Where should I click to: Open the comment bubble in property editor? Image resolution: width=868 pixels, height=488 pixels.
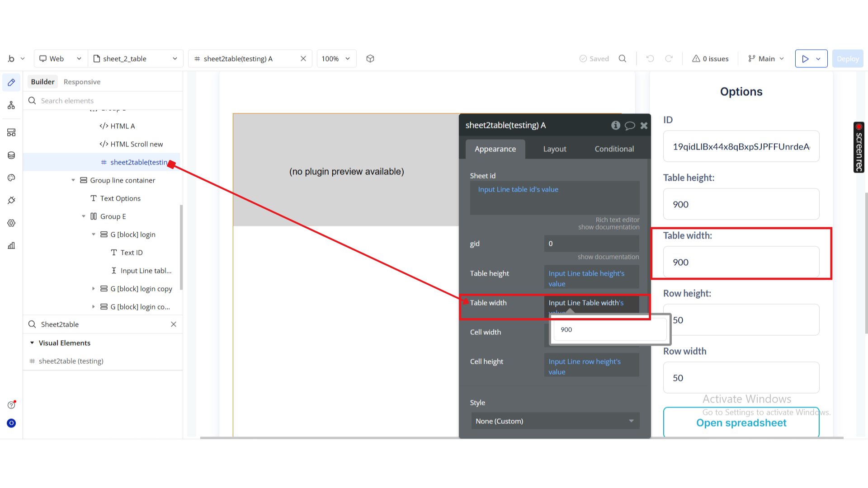pyautogui.click(x=630, y=126)
